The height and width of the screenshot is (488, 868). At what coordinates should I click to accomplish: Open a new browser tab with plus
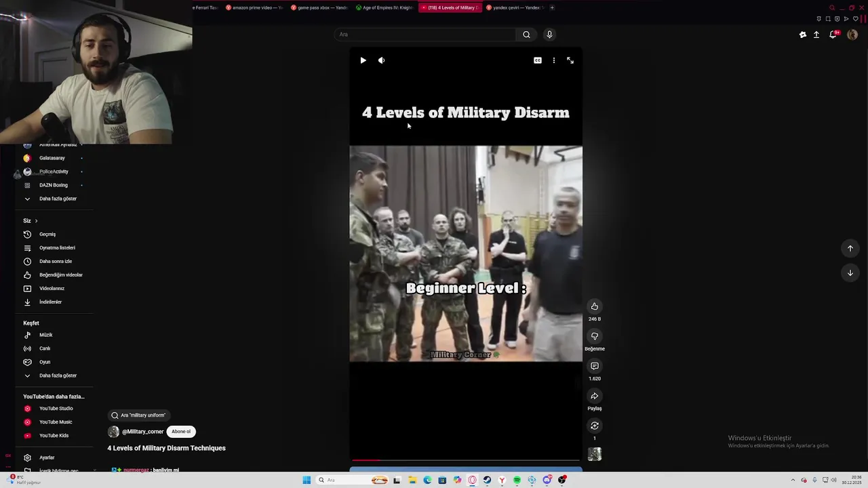[x=552, y=7]
